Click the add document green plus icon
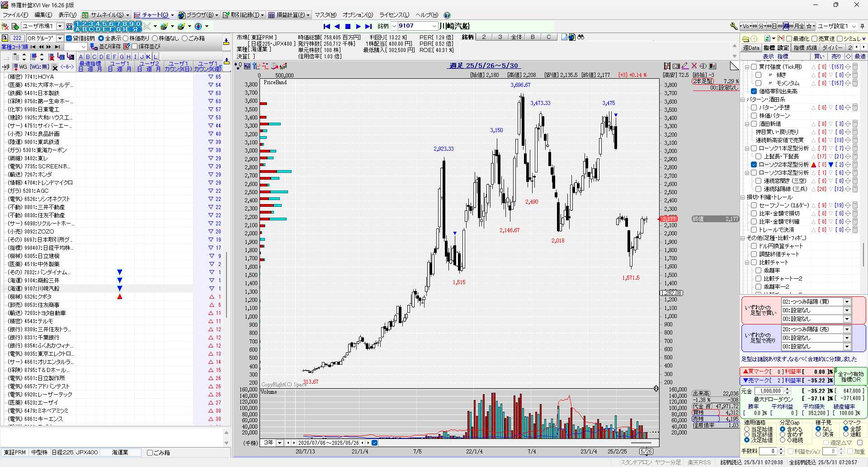Image resolution: width=868 pixels, height=467 pixels. click(15, 26)
